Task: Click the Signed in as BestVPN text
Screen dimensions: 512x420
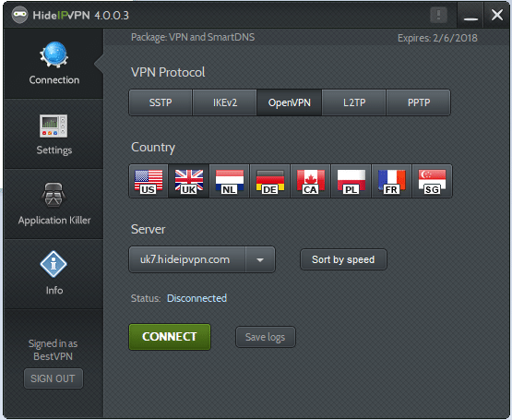Action: (x=53, y=350)
